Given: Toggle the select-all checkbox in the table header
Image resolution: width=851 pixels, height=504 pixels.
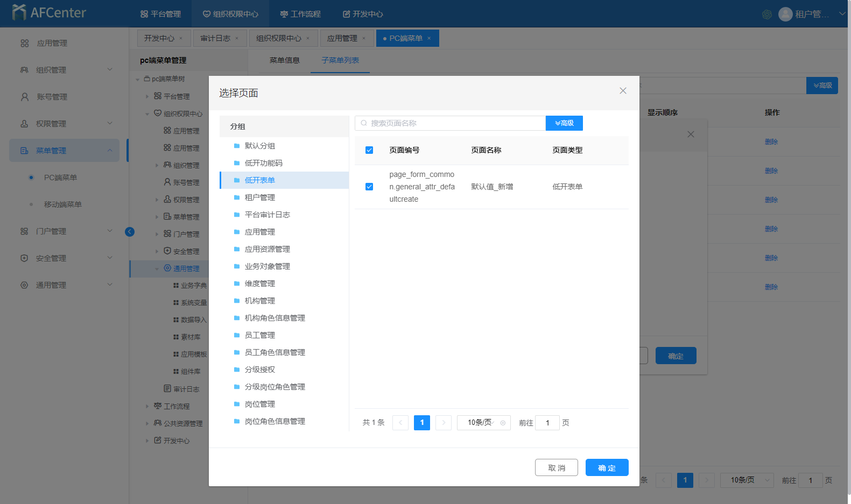Looking at the screenshot, I should click(369, 150).
